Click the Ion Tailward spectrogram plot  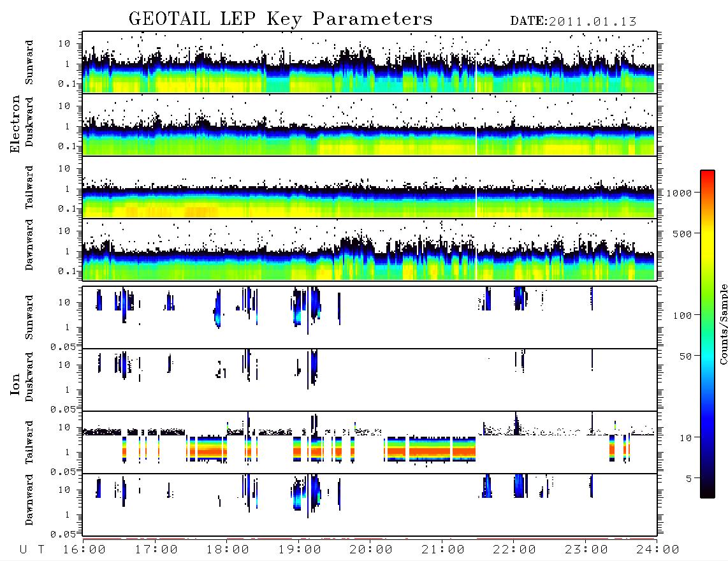coord(370,442)
